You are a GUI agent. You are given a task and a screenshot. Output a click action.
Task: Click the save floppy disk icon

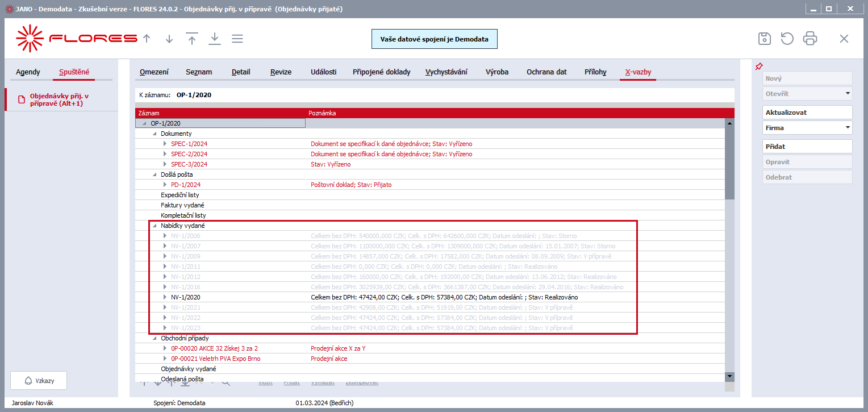(765, 39)
